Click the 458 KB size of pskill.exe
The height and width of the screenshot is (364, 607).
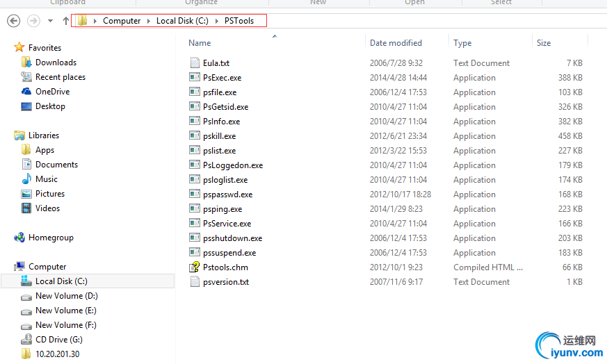(570, 135)
